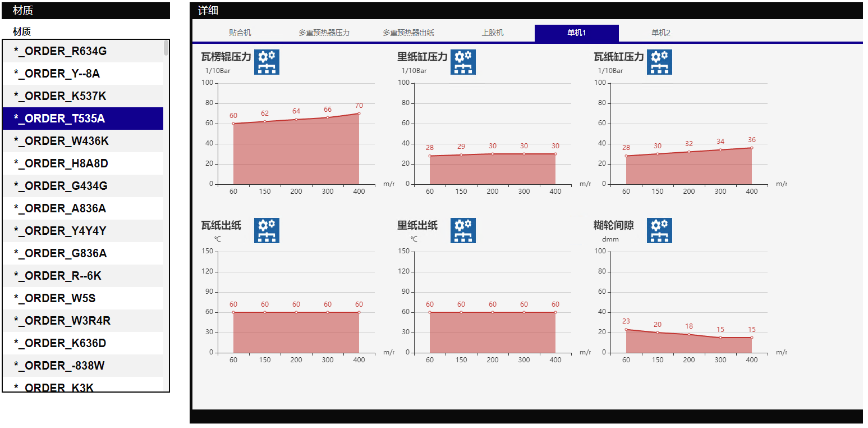Viewport: 868px width, 428px height.
Task: Select *_ORDER_W436K from material list
Action: point(83,141)
